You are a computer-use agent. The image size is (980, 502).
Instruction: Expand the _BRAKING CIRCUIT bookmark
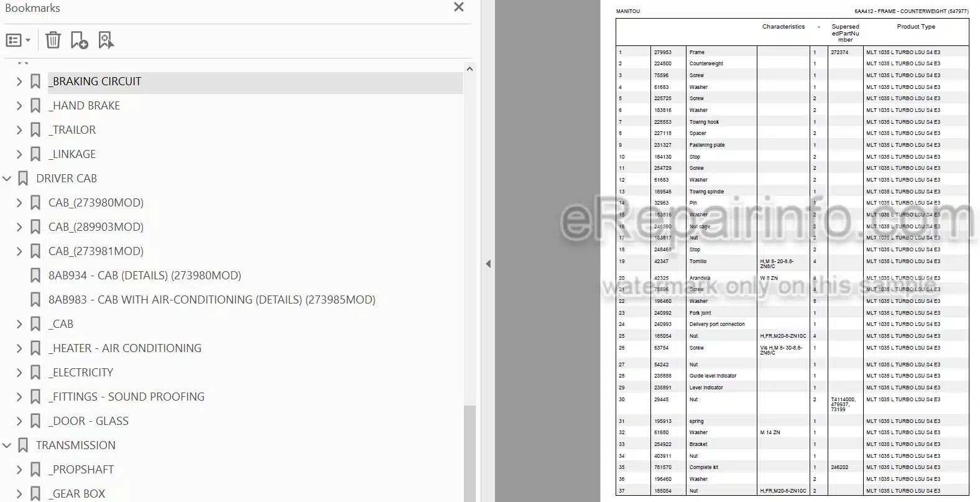19,81
